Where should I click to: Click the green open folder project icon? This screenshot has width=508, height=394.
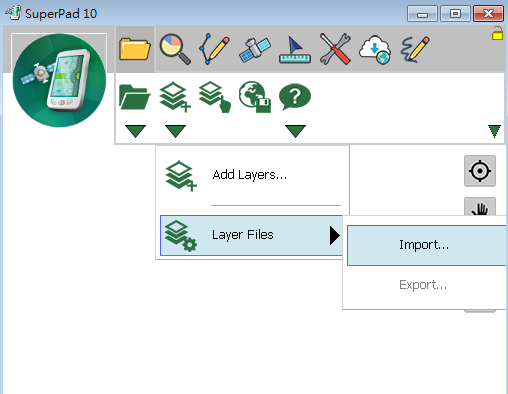135,97
